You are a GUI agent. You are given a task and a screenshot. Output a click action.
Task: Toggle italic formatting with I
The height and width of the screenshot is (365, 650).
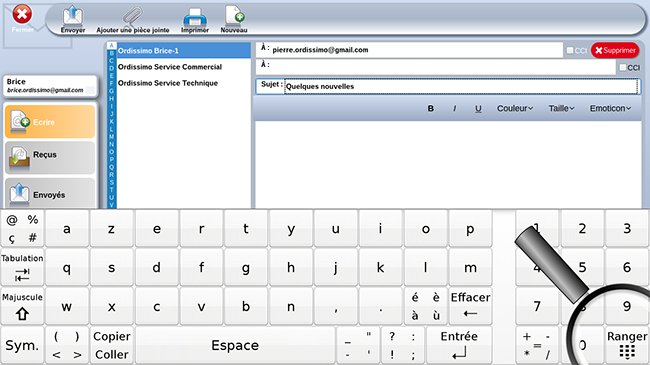click(455, 108)
